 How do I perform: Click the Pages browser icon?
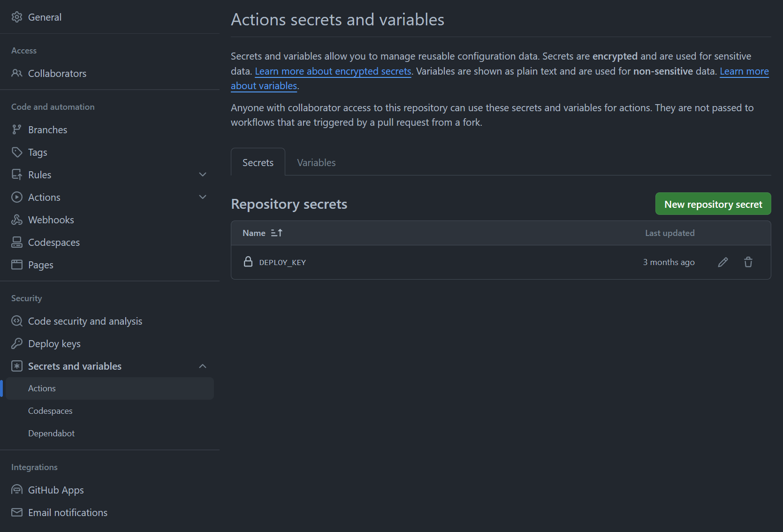[17, 265]
